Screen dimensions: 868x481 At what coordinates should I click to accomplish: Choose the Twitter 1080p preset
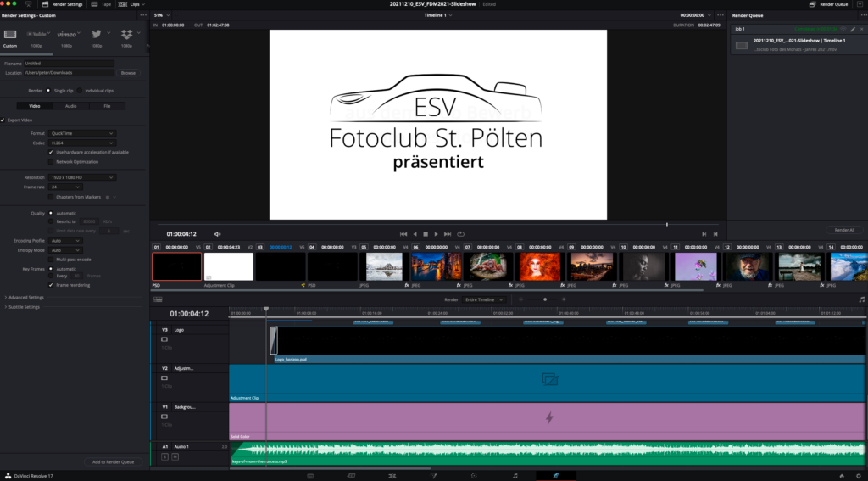(x=97, y=34)
